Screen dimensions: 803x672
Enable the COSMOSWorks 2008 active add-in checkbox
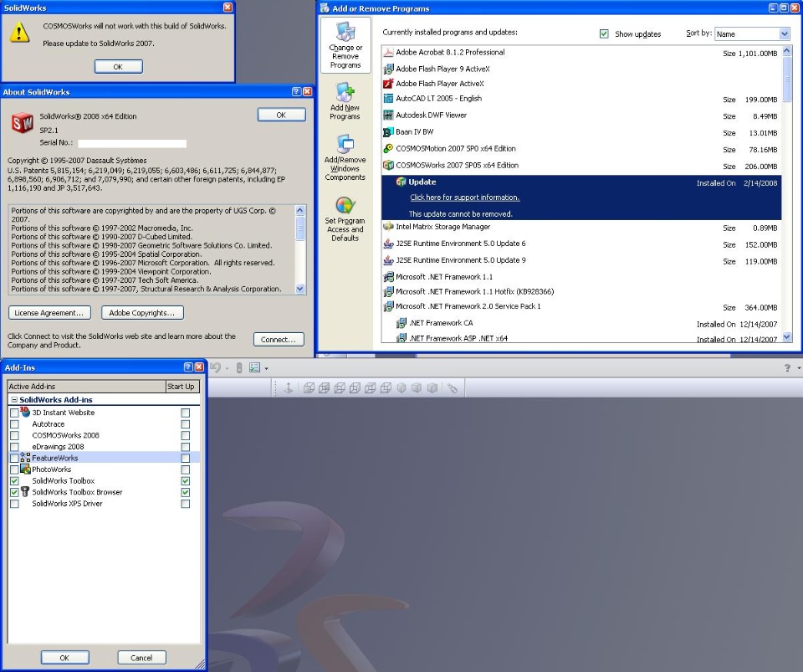point(14,435)
